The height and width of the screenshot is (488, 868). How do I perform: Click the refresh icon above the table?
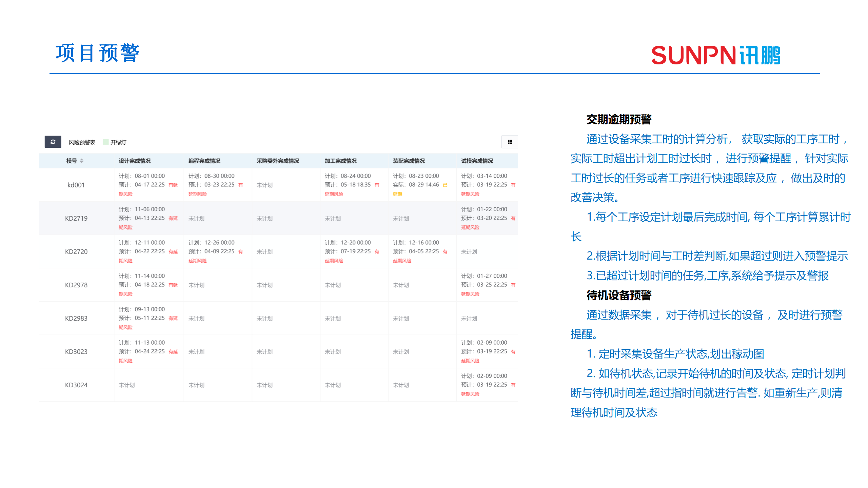point(52,142)
